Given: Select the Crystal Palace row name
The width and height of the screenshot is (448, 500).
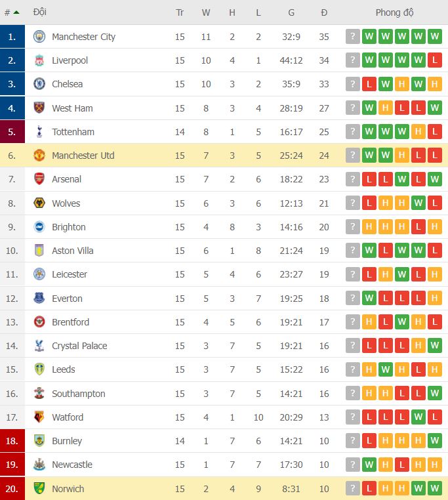Looking at the screenshot, I should pyautogui.click(x=79, y=346).
